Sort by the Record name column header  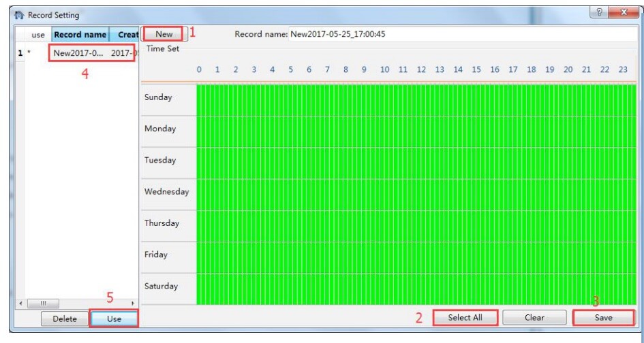click(80, 35)
